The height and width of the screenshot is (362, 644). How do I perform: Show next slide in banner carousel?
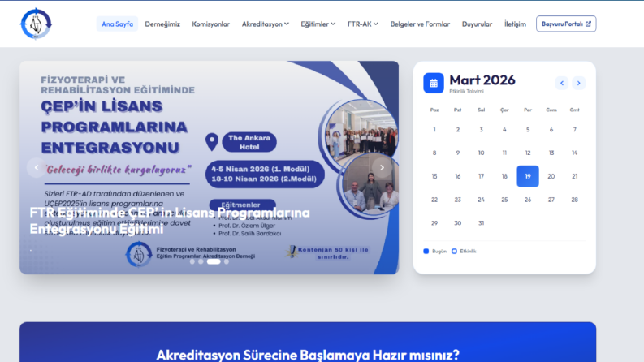[382, 167]
